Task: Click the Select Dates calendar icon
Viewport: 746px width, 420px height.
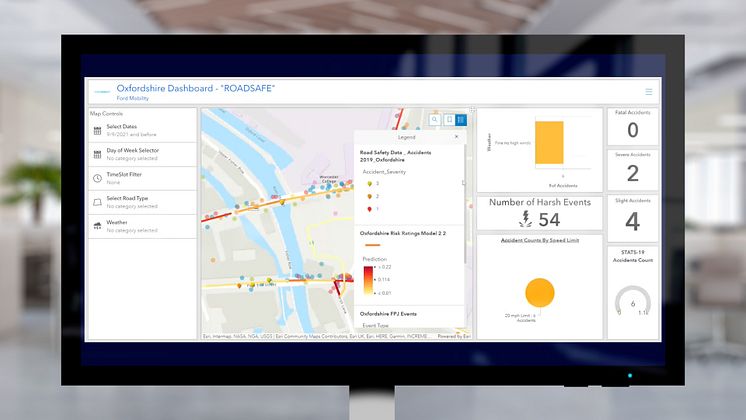Action: [98, 131]
